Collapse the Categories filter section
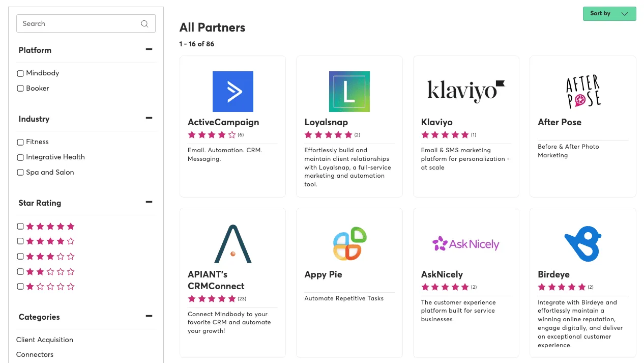The height and width of the screenshot is (363, 644). [149, 316]
